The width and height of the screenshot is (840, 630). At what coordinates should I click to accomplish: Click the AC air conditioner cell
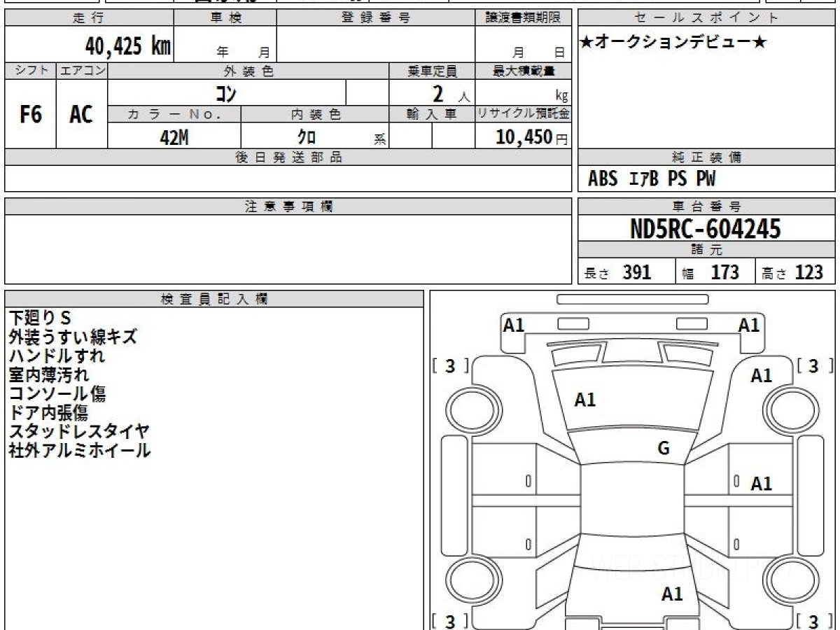coord(81,114)
